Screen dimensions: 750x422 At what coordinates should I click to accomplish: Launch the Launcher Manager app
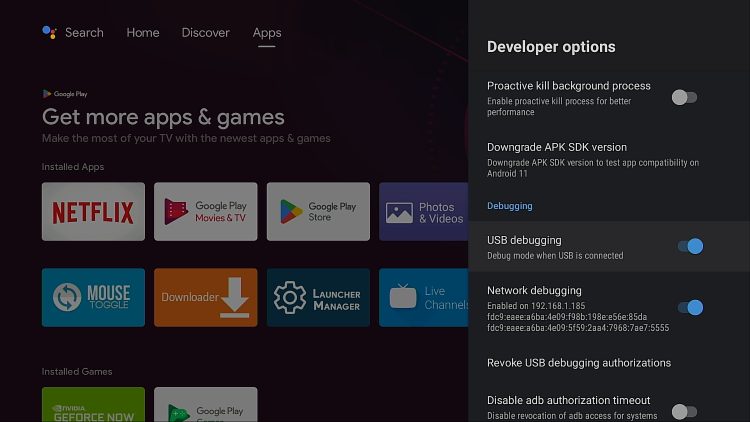[318, 298]
